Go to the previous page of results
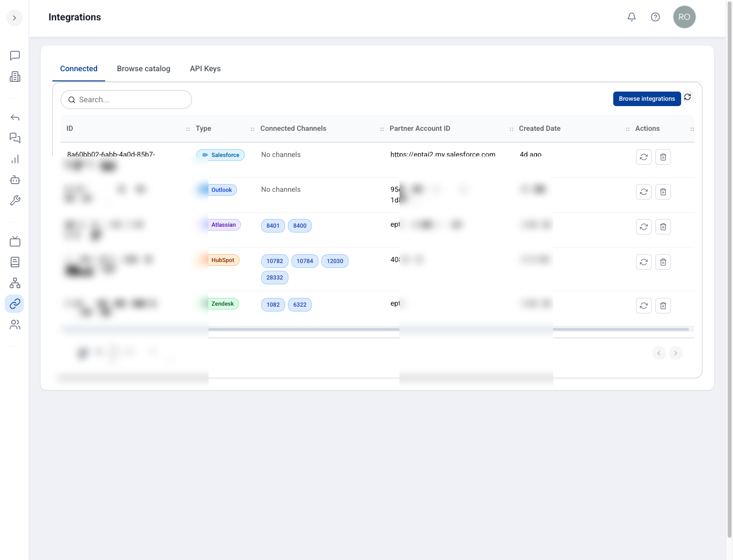The height and width of the screenshot is (560, 733). 659,353
